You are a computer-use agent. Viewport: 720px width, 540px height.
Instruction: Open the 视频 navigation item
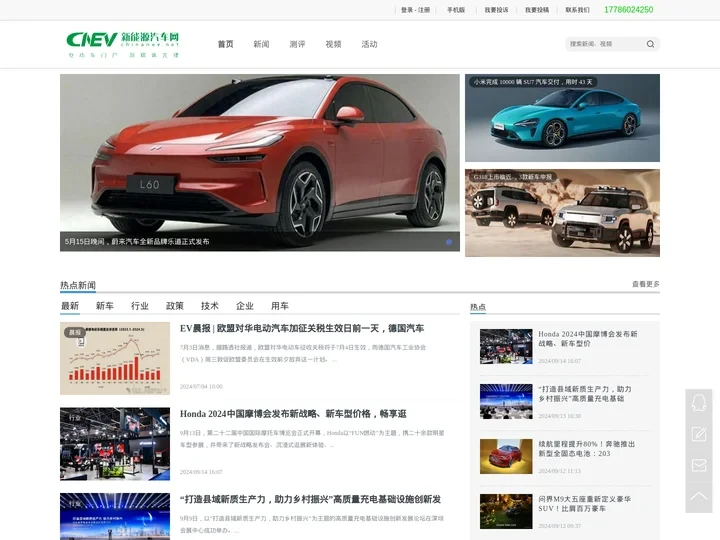pos(333,44)
